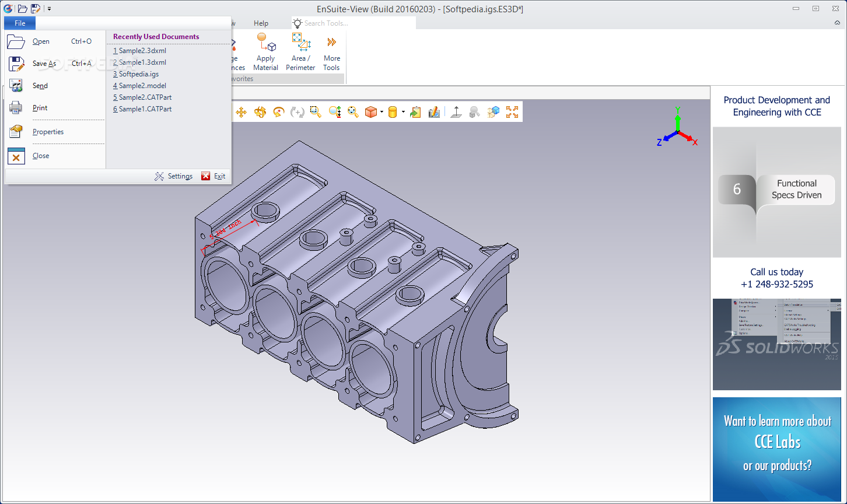Click the greyed rotate plus icon

[297, 112]
